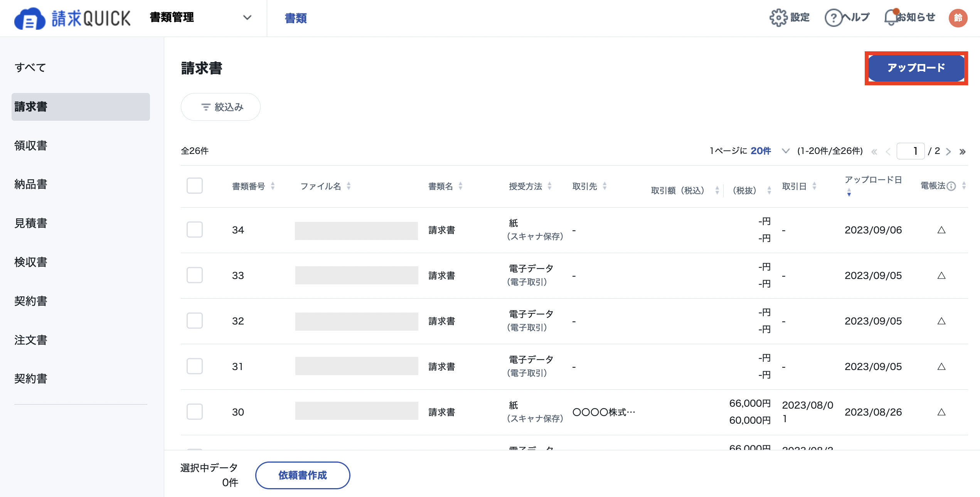Select 納品書 in the sidebar

pos(31,184)
